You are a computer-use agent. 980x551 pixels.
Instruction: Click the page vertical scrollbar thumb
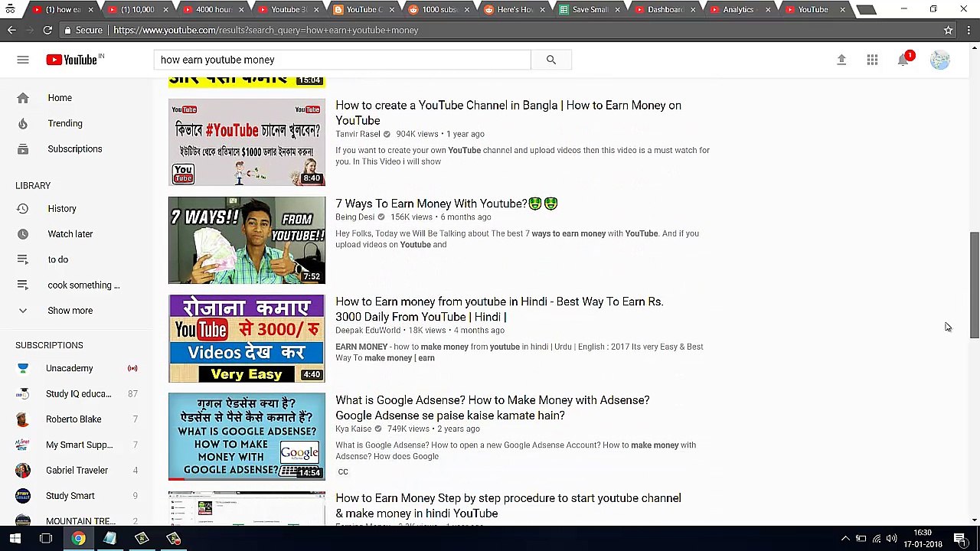coord(974,285)
